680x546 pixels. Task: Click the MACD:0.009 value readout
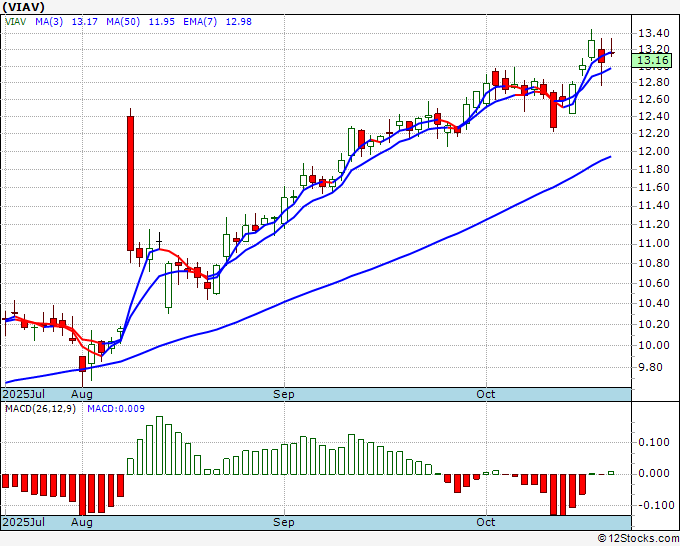tap(116, 409)
